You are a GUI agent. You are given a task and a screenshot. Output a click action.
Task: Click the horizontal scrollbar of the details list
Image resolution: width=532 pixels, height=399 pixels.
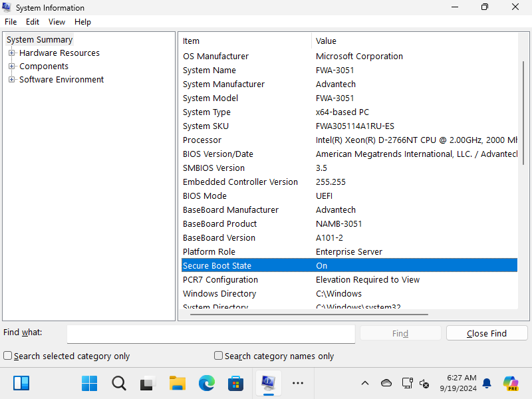(309, 315)
